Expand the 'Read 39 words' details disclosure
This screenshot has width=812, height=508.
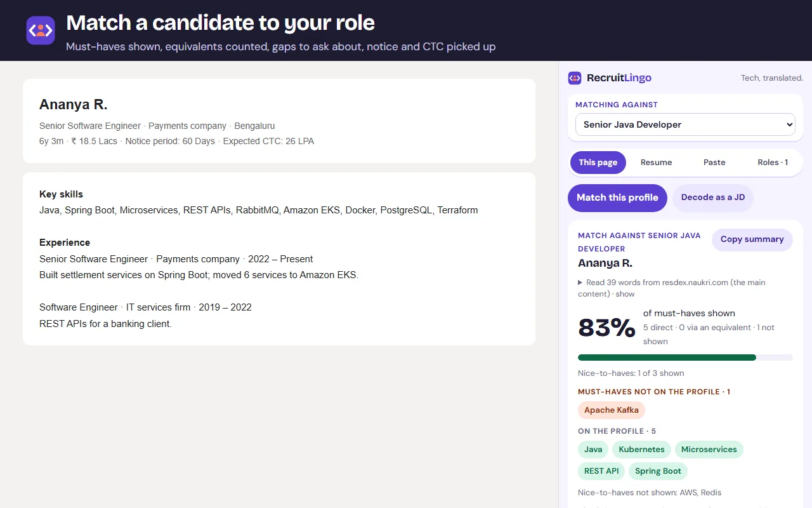coord(672,288)
